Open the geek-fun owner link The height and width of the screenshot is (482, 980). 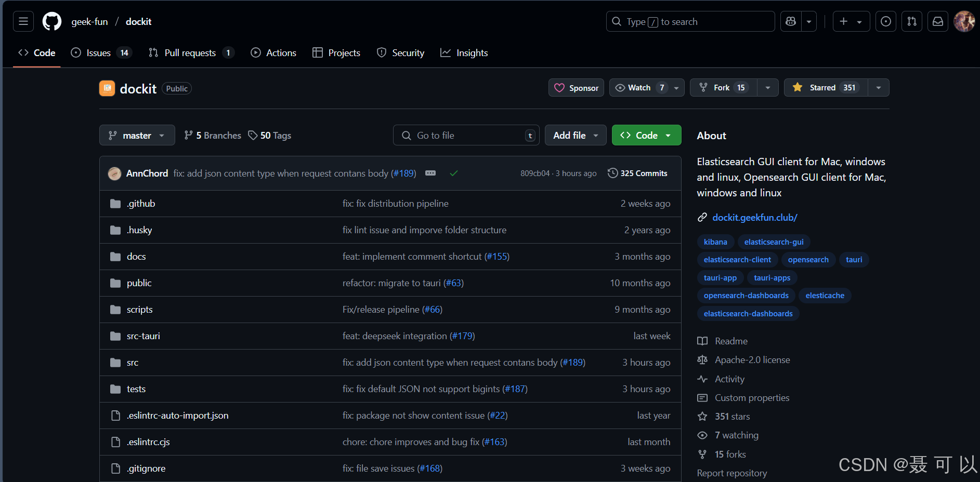pos(89,22)
